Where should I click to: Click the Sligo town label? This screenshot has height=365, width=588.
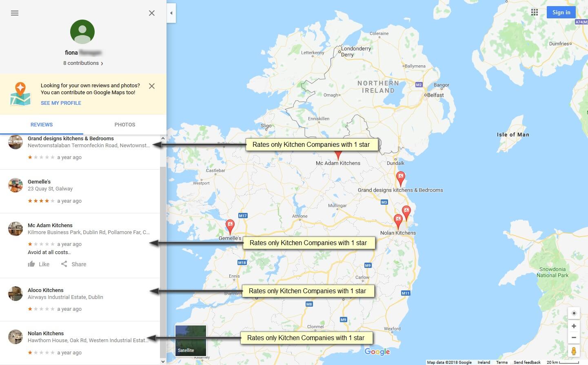(266, 126)
